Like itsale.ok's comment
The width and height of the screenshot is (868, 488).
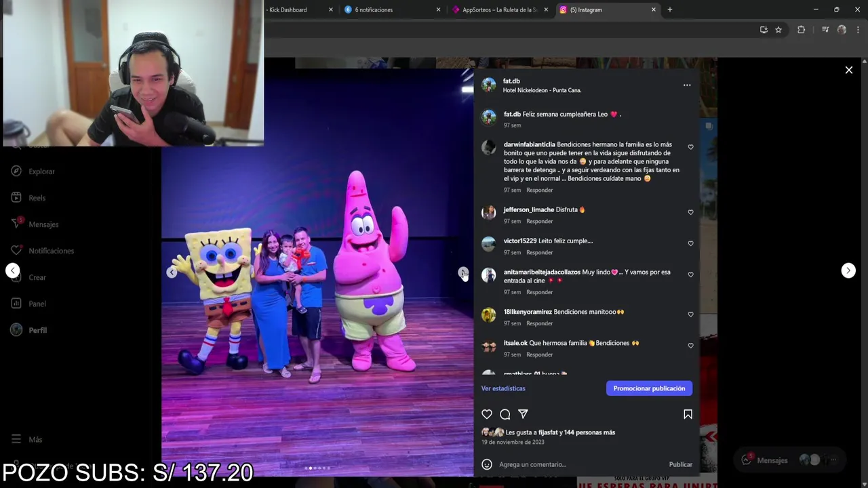[x=690, y=346]
